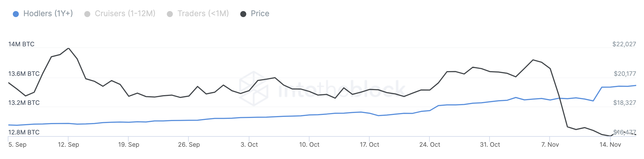Image resolution: width=644 pixels, height=159 pixels.
Task: Click the dark Price legend dot
Action: click(243, 14)
